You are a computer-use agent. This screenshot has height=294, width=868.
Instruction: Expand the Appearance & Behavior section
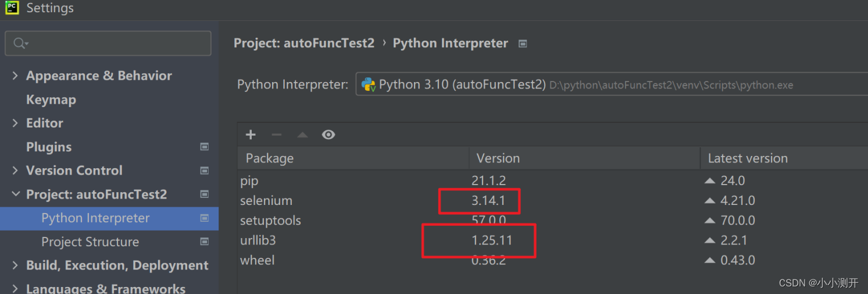tap(15, 76)
